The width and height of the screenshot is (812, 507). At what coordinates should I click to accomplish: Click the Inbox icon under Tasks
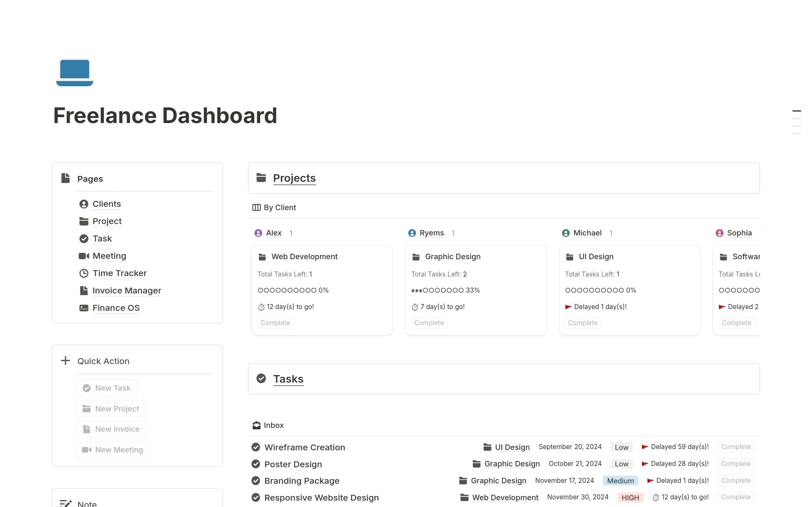[x=256, y=425]
